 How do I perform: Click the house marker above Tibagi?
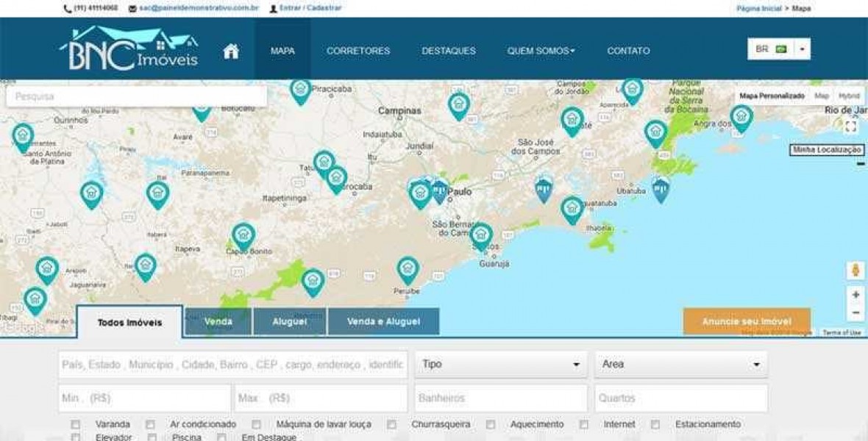coord(35,301)
